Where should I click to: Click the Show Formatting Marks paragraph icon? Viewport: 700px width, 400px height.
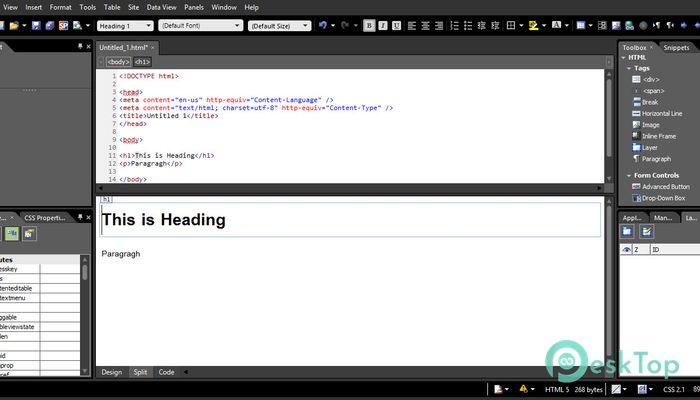(657, 26)
